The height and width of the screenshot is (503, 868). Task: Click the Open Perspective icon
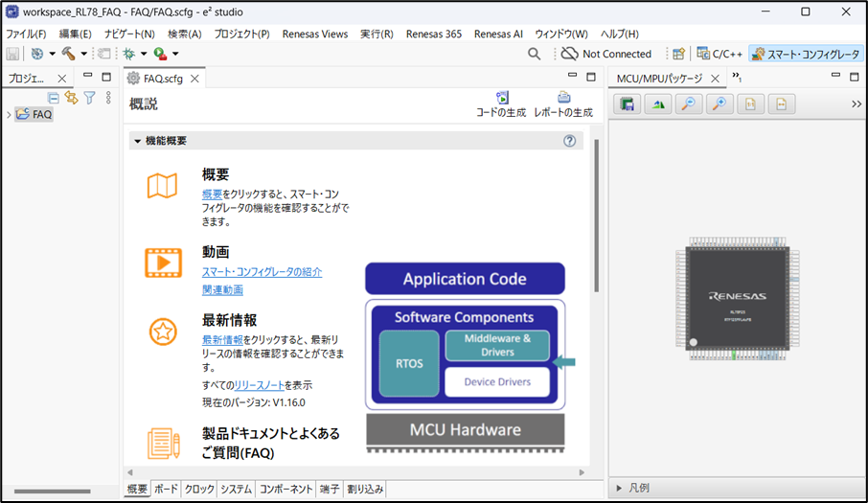(678, 54)
